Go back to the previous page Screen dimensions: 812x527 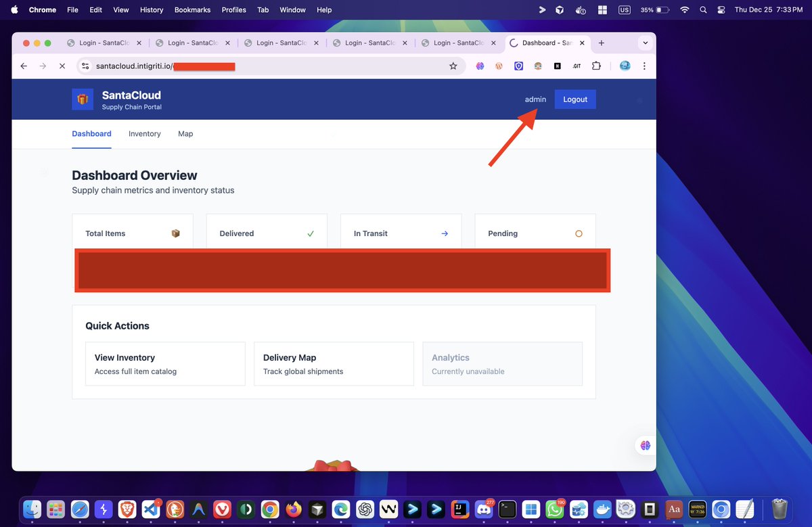pyautogui.click(x=24, y=66)
